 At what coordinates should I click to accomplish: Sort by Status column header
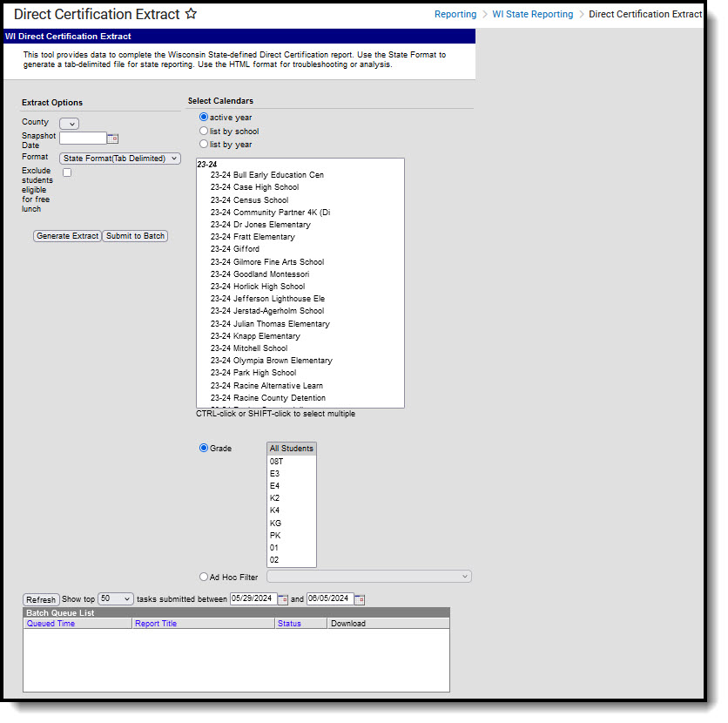click(289, 624)
